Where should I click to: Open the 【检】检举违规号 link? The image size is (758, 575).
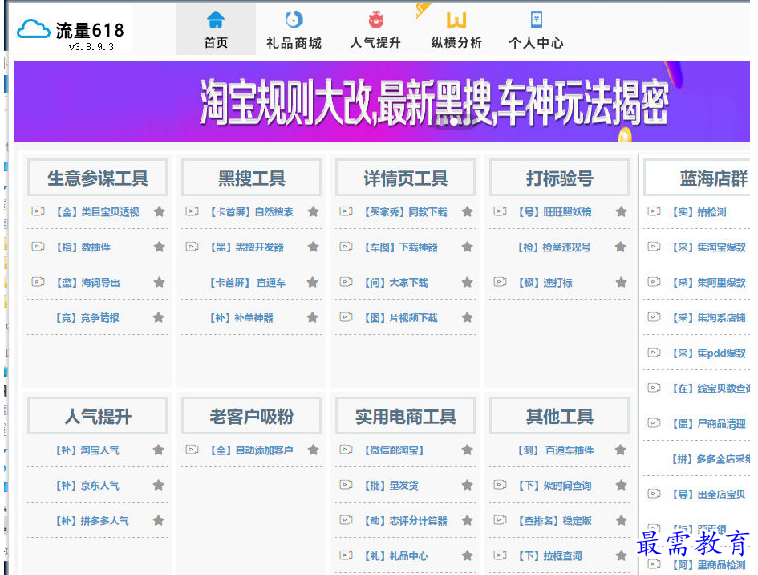tap(554, 247)
